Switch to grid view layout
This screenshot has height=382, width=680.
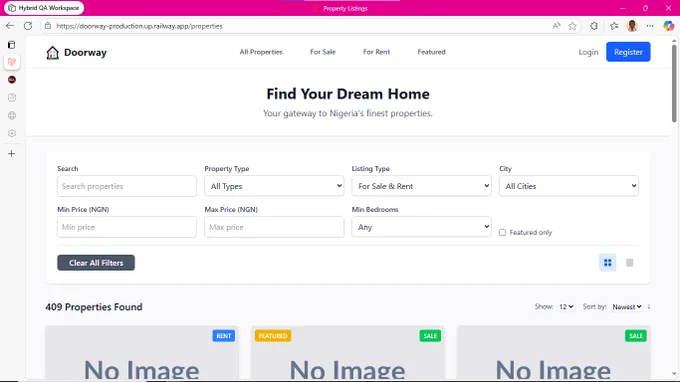pyautogui.click(x=608, y=263)
